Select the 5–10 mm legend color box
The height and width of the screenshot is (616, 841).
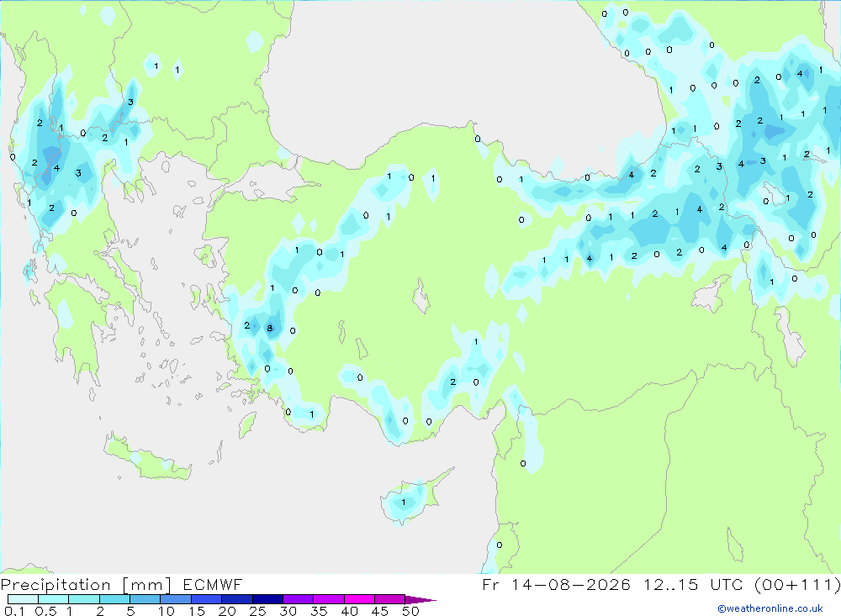coord(145,599)
